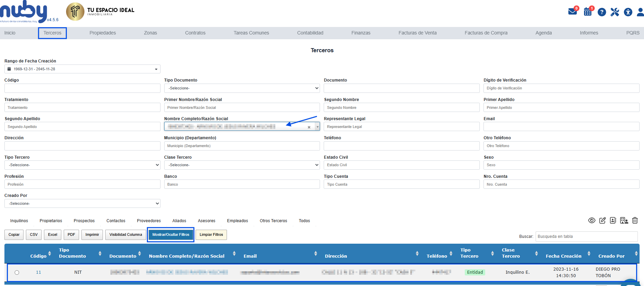Open the calendar icon with badge
Viewport: 644px width, 286px height.
click(588, 12)
